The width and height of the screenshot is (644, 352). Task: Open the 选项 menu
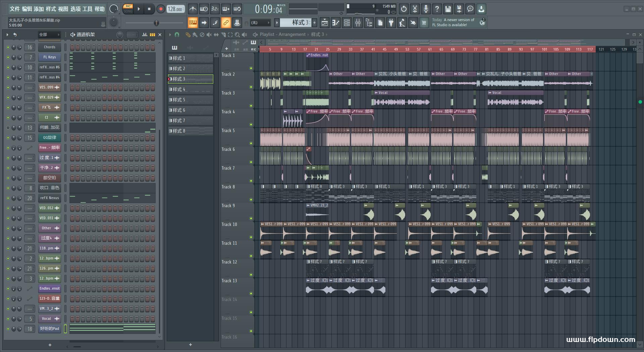pyautogui.click(x=75, y=9)
